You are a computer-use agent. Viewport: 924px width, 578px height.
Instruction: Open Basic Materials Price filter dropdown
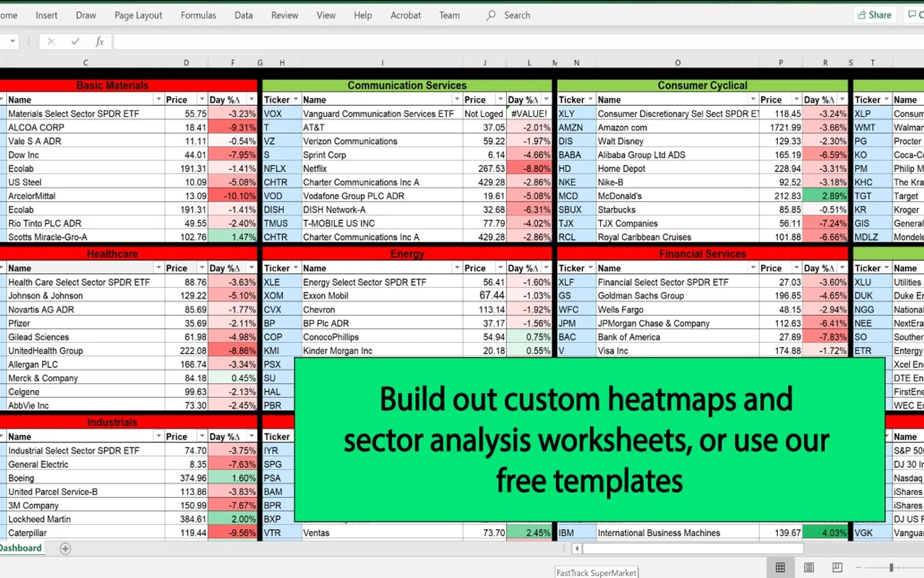tap(202, 99)
